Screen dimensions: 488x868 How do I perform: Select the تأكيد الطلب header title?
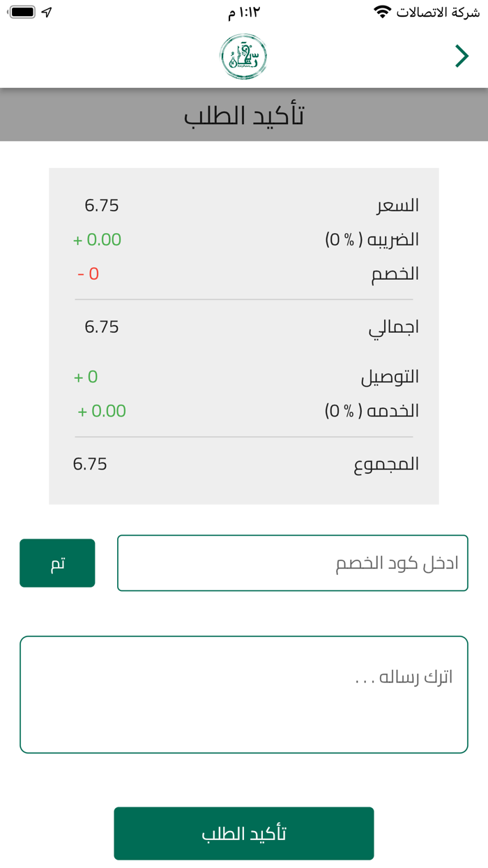pyautogui.click(x=244, y=114)
